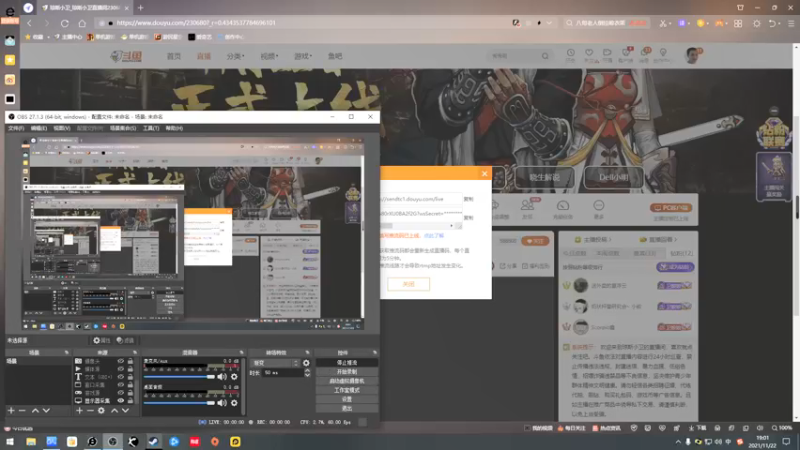Add a new source with plus icon
The width and height of the screenshot is (800, 450).
[79, 410]
